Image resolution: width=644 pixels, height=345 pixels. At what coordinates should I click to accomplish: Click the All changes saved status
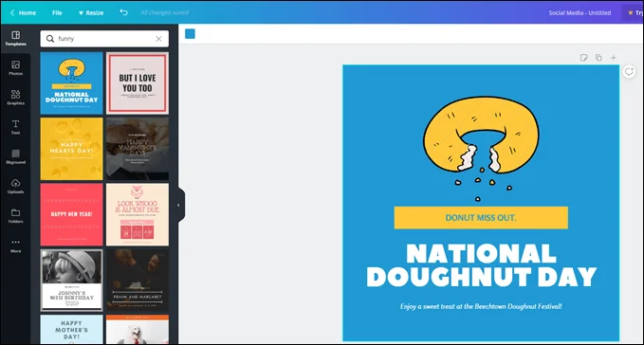(164, 12)
